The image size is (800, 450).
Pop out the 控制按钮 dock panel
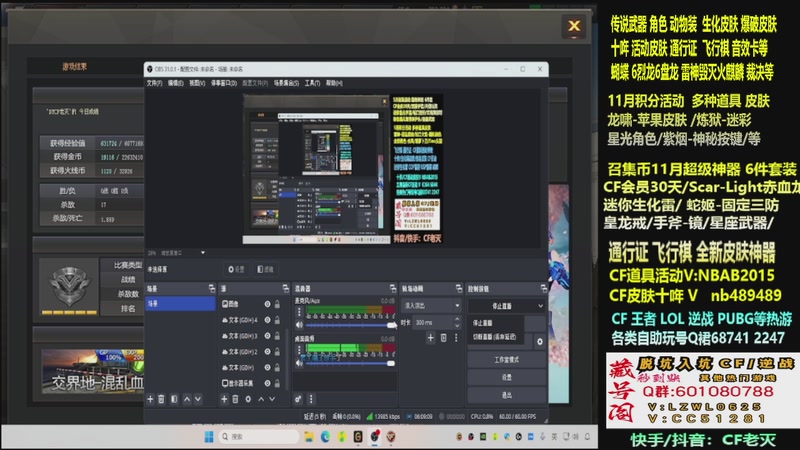pos(543,289)
